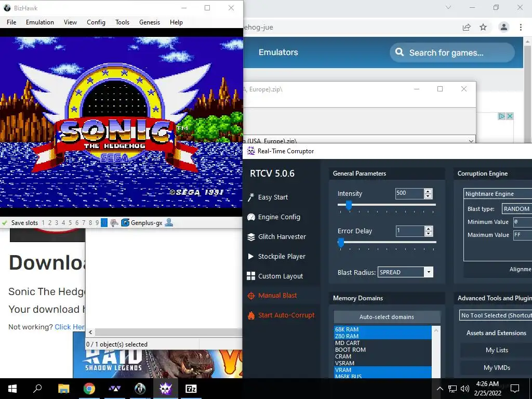Show hidden system tray icons chevron
This screenshot has height=399, width=532.
pyautogui.click(x=440, y=389)
